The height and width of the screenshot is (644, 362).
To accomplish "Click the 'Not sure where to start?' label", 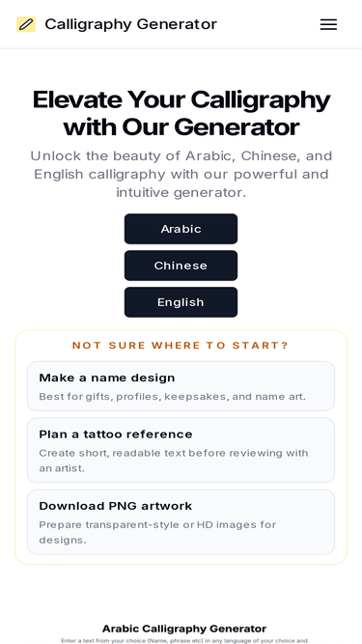I will pyautogui.click(x=181, y=345).
